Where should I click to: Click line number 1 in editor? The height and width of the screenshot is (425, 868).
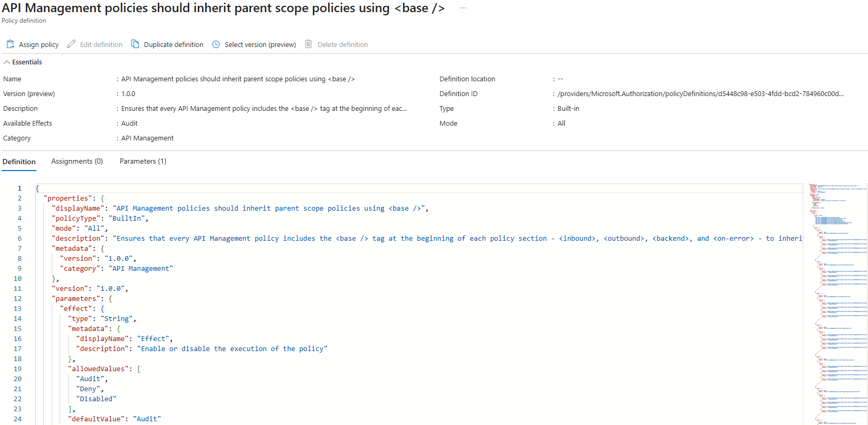[x=20, y=188]
